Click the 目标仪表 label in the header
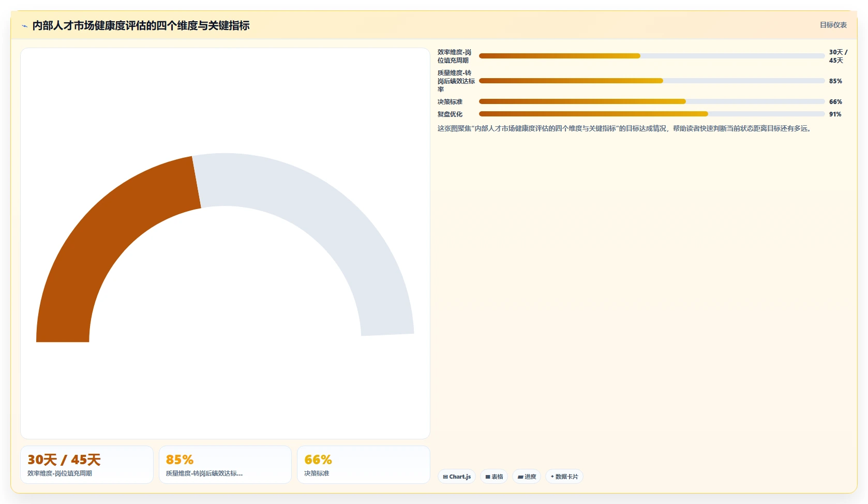The height and width of the screenshot is (504, 868). 833,25
